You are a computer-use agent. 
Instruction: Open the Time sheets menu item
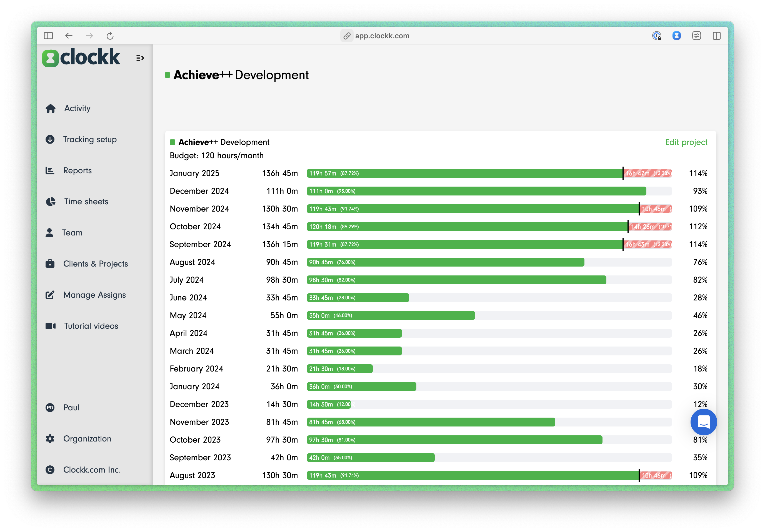(86, 202)
